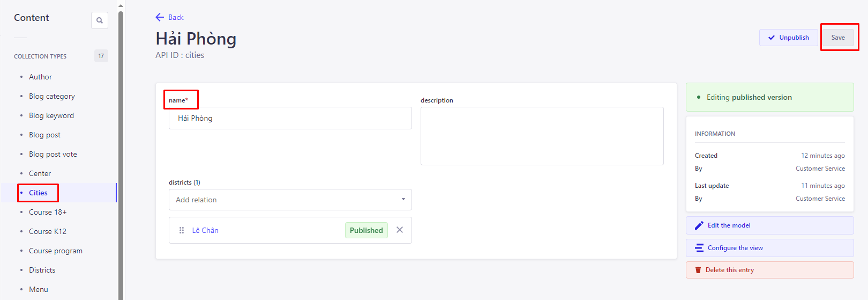Viewport: 868px width, 300px height.
Task: Open the dropdown arrow in districts field
Action: [x=403, y=200]
